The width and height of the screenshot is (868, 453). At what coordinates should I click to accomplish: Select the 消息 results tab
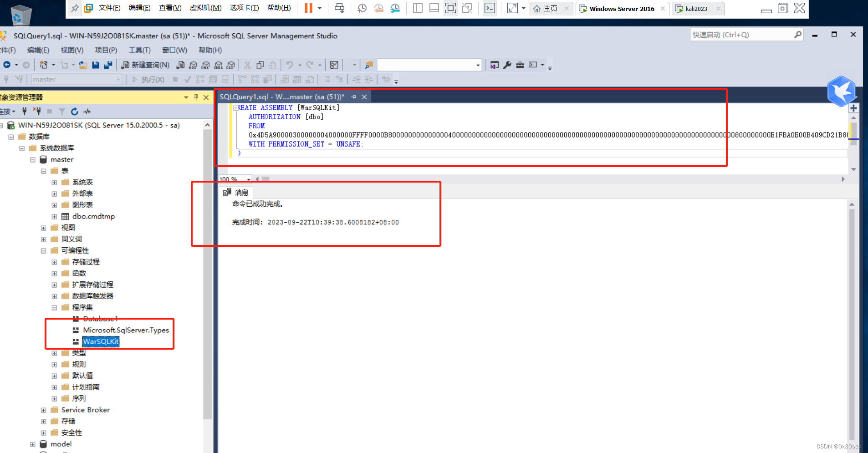click(236, 193)
